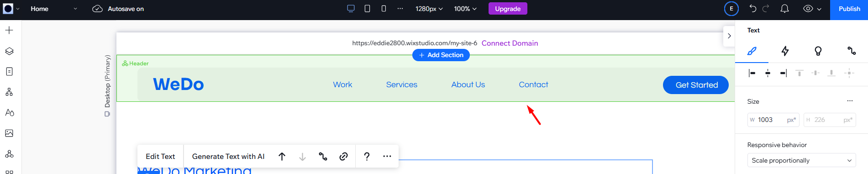Open the lightbulb tab in inspector
Image resolution: width=868 pixels, height=174 pixels.
coord(818,51)
